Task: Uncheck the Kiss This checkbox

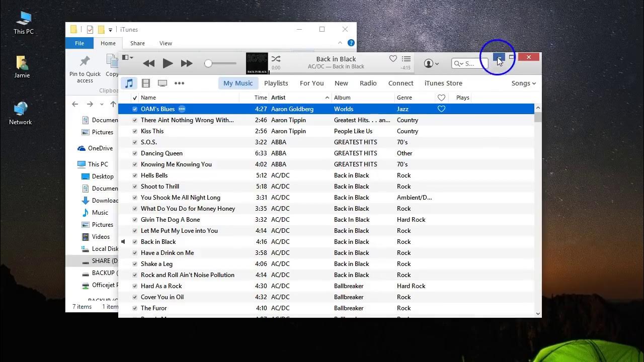Action: [134, 131]
